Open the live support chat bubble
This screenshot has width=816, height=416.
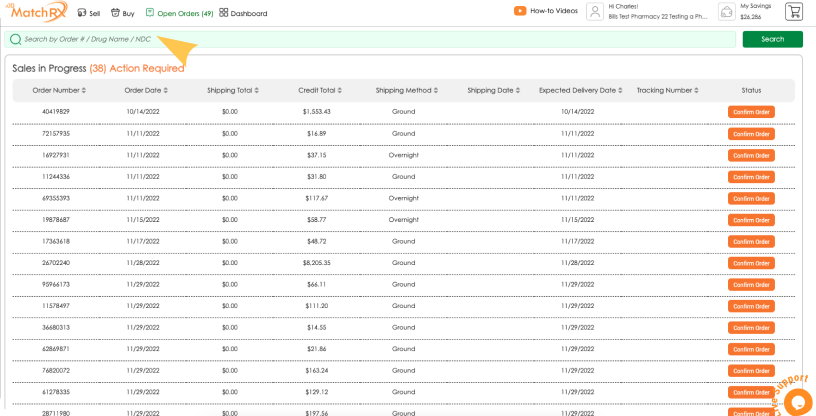click(797, 401)
